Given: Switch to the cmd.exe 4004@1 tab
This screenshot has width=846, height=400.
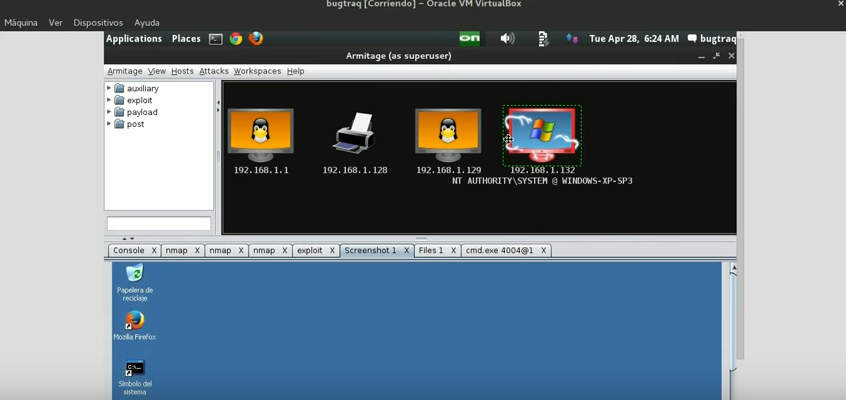Looking at the screenshot, I should 499,251.
